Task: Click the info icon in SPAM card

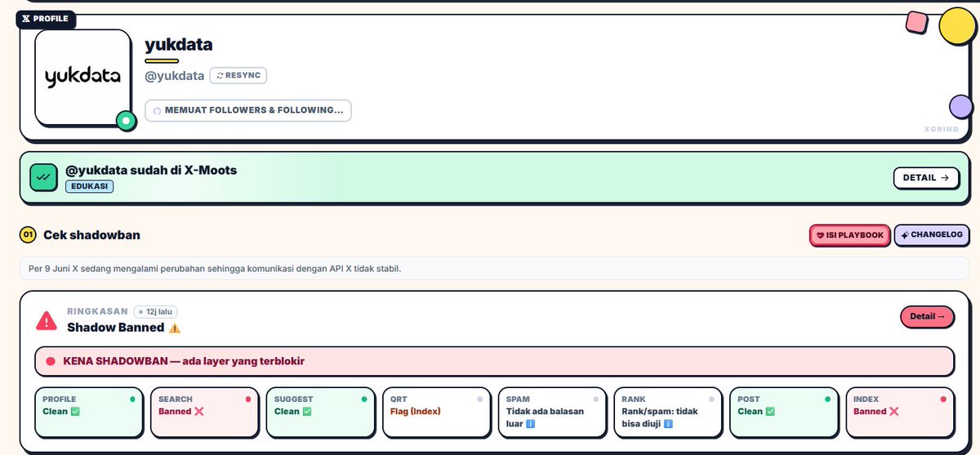Action: tap(530, 424)
